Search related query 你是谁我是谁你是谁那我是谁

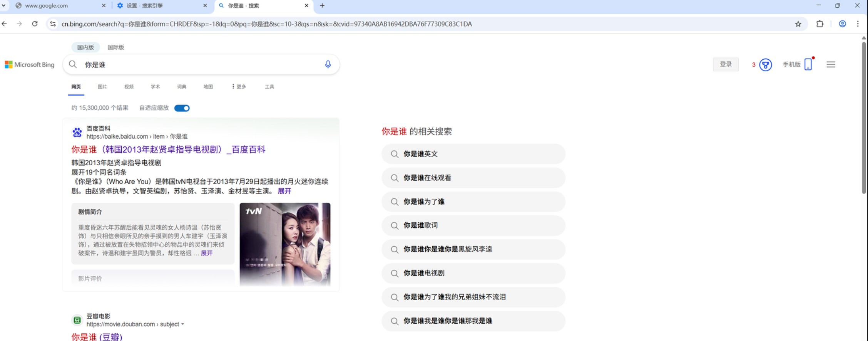(x=473, y=321)
